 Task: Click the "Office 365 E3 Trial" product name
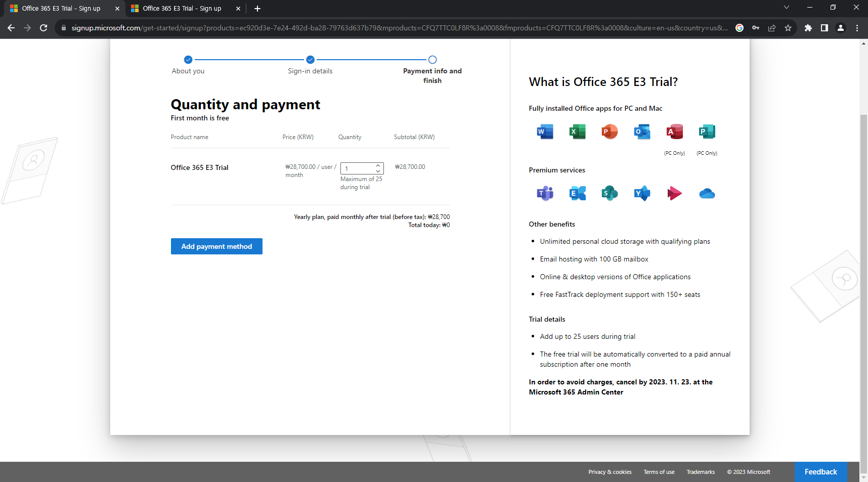[199, 167]
